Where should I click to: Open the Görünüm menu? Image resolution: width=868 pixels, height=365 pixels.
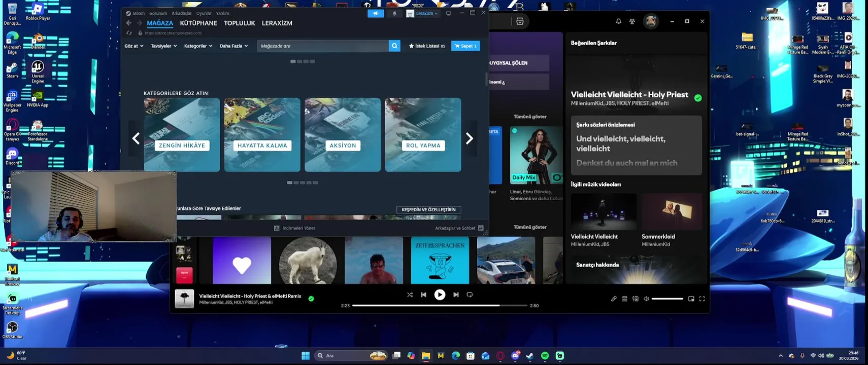(x=158, y=14)
